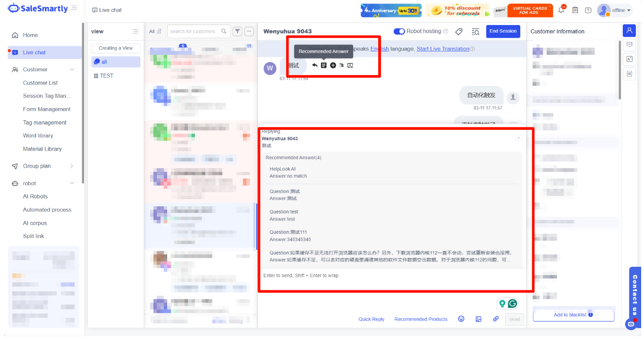
Task: Open the offline status dropdown
Action: (615, 10)
